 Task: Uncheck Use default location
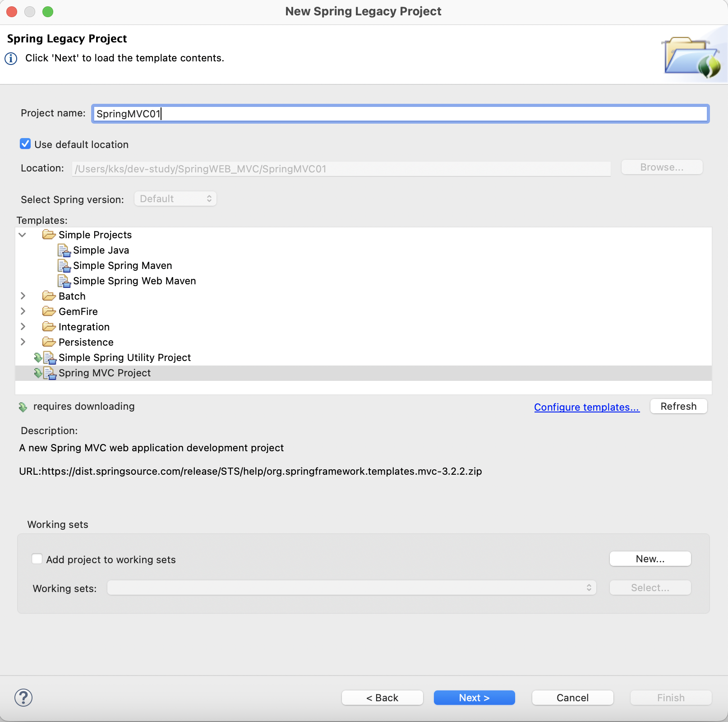point(25,144)
